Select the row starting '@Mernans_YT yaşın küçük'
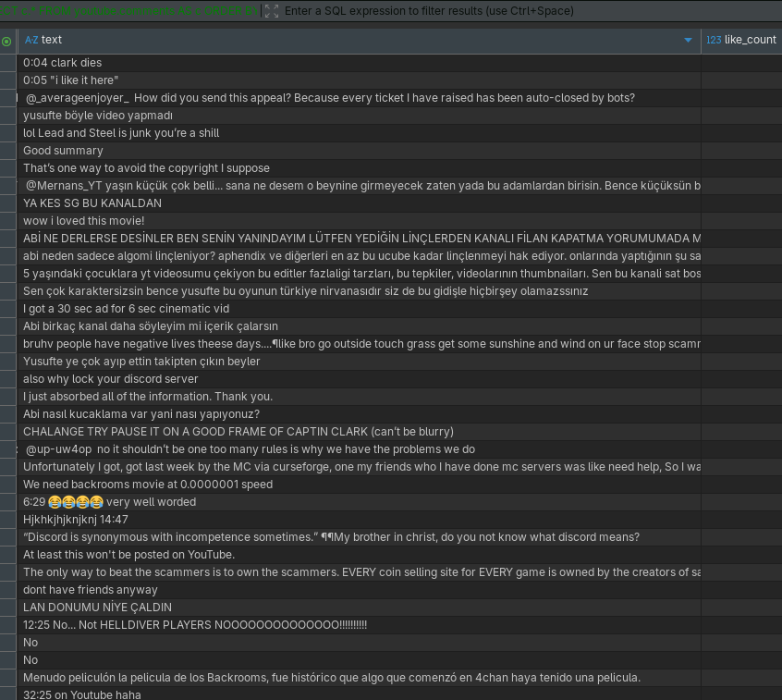The width and height of the screenshot is (782, 700). click(359, 186)
